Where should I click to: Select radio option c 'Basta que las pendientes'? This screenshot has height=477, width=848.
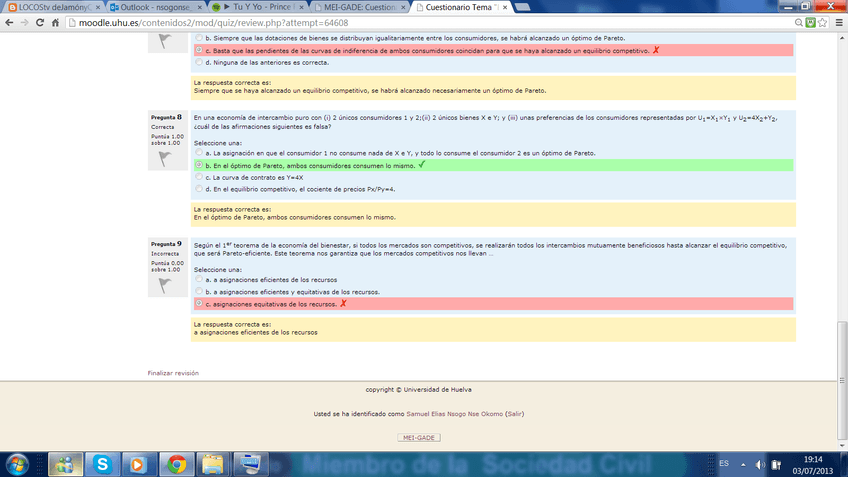pos(199,50)
